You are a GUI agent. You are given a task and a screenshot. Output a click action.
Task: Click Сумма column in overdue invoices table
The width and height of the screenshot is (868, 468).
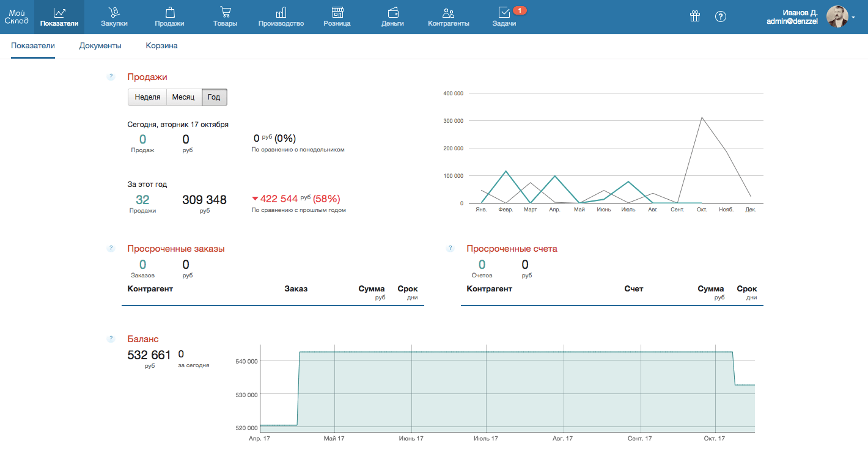(x=711, y=289)
